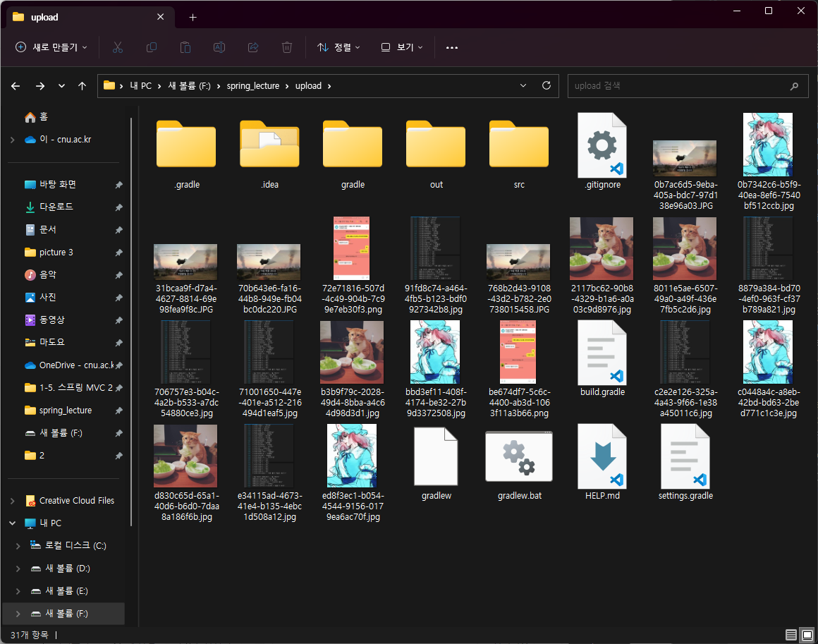The height and width of the screenshot is (644, 818).
Task: Expand Creative Cloud Files tree node
Action: (13, 501)
